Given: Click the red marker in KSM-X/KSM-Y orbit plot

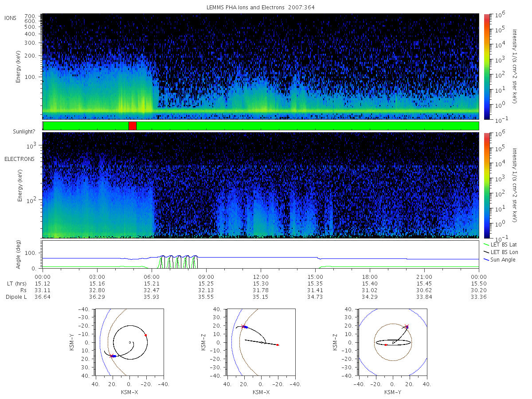Looking at the screenshot, I should (x=145, y=335).
